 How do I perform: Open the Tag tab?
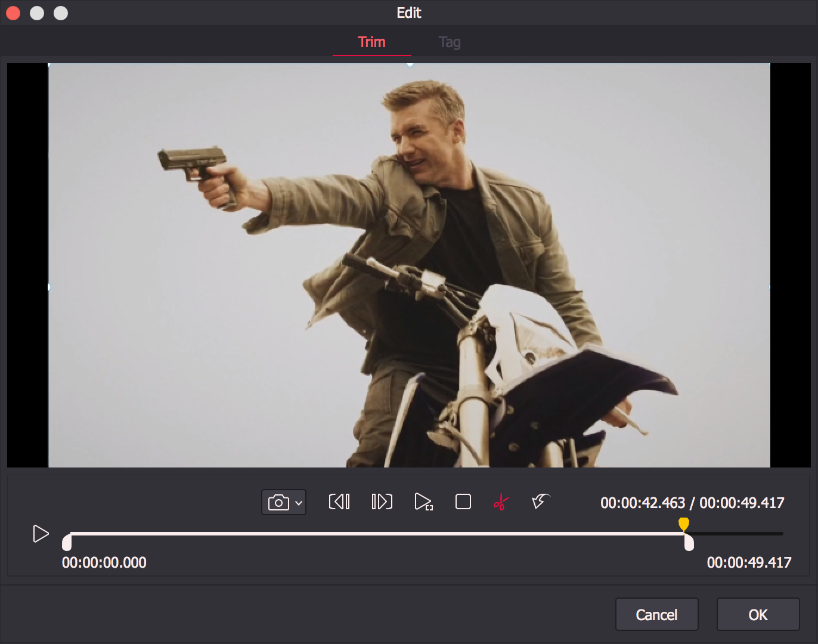coord(450,42)
